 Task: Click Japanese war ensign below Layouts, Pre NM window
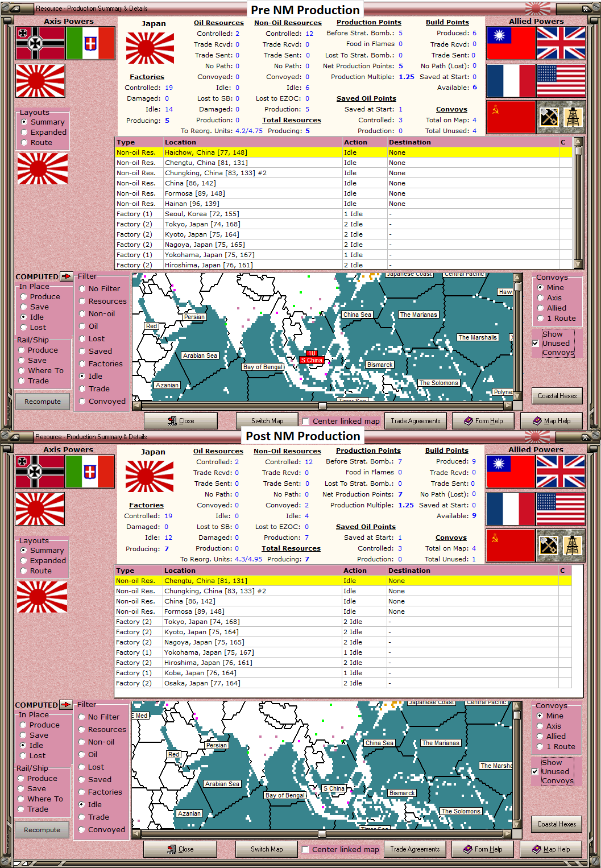(x=43, y=168)
